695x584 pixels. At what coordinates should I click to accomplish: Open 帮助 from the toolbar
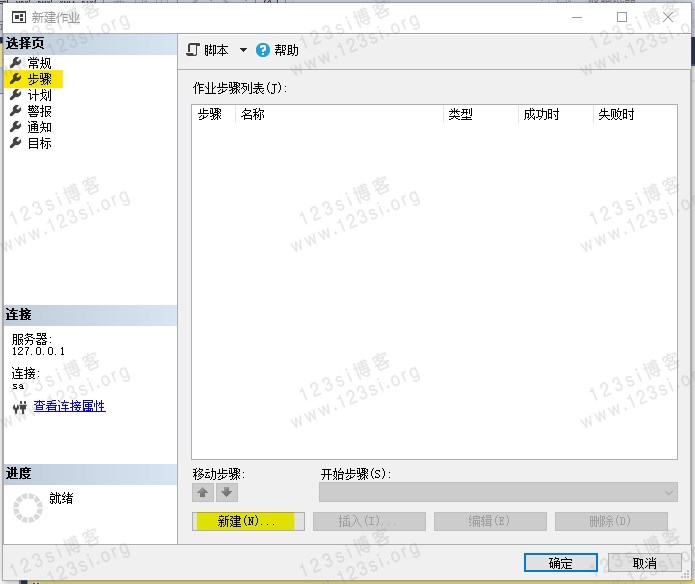pos(286,50)
